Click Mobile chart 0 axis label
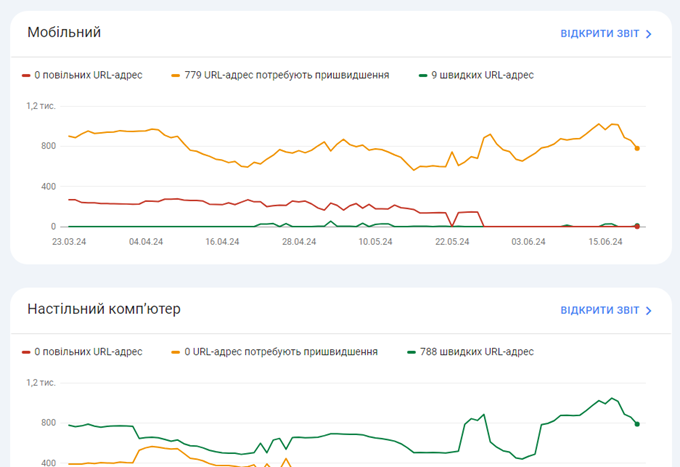The height and width of the screenshot is (467, 680). [x=53, y=227]
